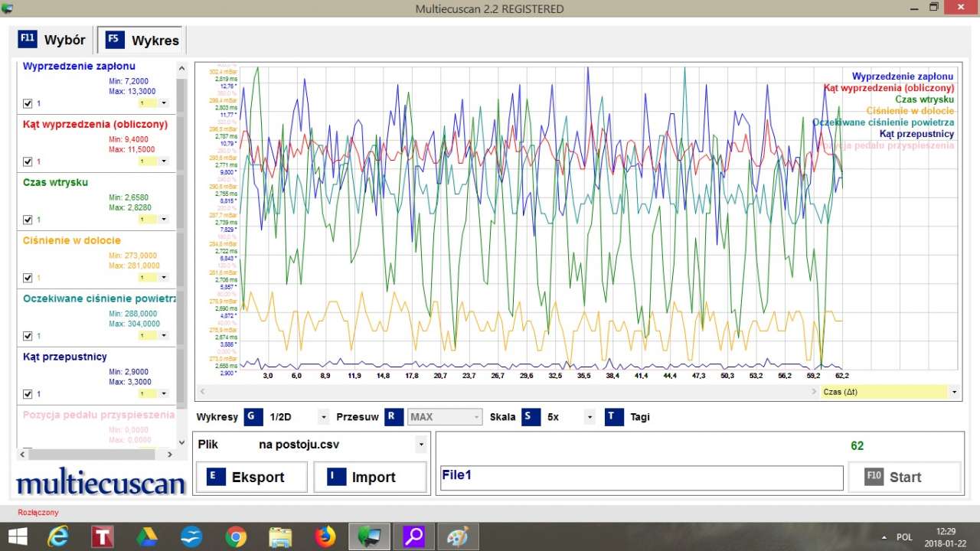This screenshot has height=551, width=980.
Task: Click the G hotkey icon beside Wykresy
Action: [253, 417]
